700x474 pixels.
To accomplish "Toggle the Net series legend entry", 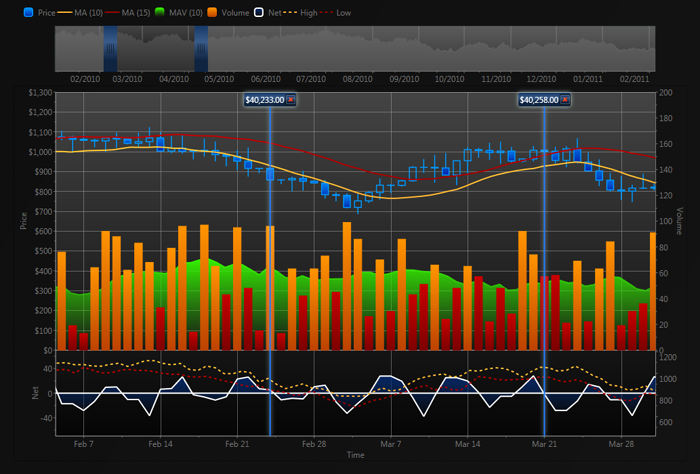I will pos(268,12).
